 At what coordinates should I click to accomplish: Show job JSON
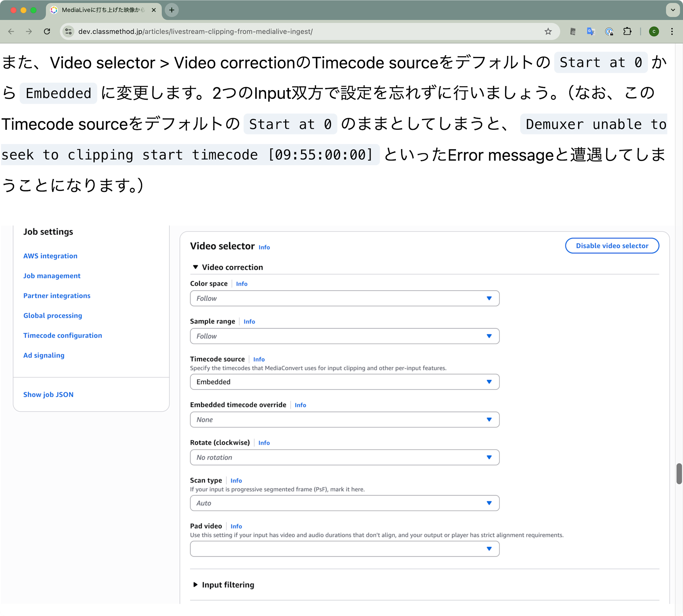[48, 394]
